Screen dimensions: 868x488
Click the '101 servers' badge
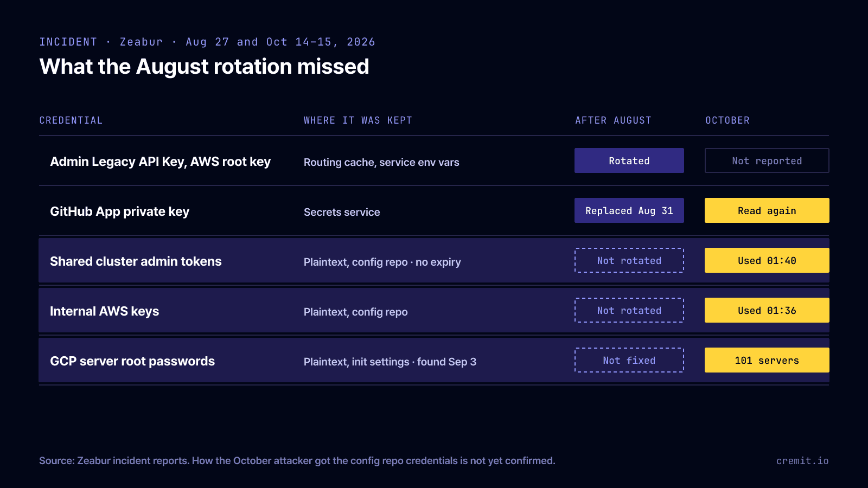[x=767, y=360]
